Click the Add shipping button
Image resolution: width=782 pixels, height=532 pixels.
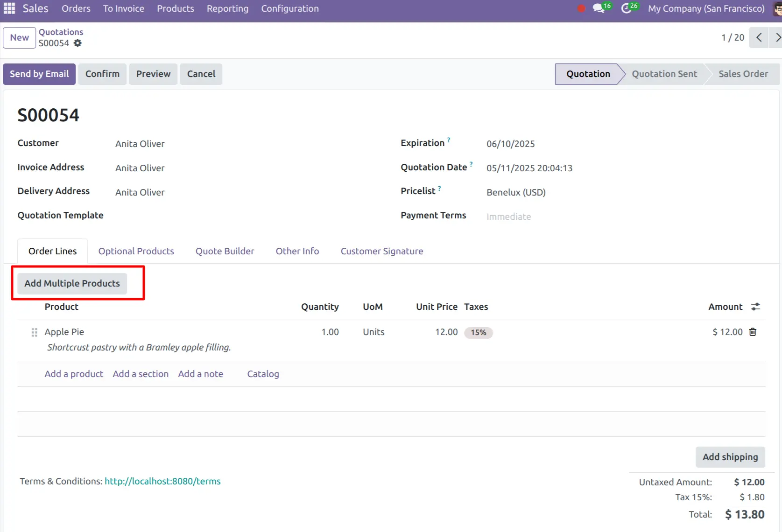[x=731, y=457]
